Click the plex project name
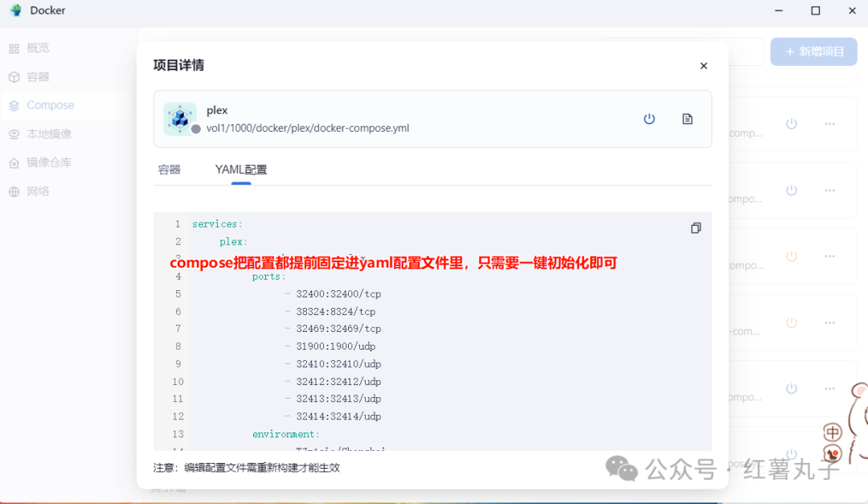This screenshot has height=504, width=868. [217, 110]
